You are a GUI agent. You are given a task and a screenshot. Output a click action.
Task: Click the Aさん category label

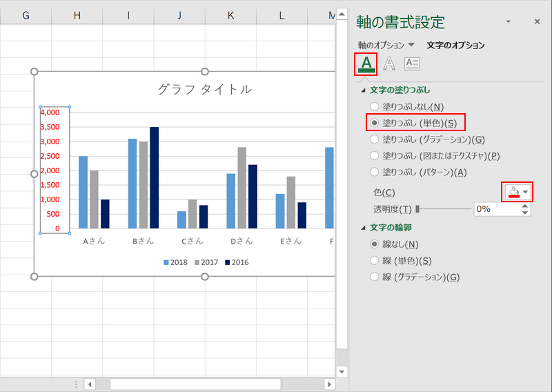[94, 242]
